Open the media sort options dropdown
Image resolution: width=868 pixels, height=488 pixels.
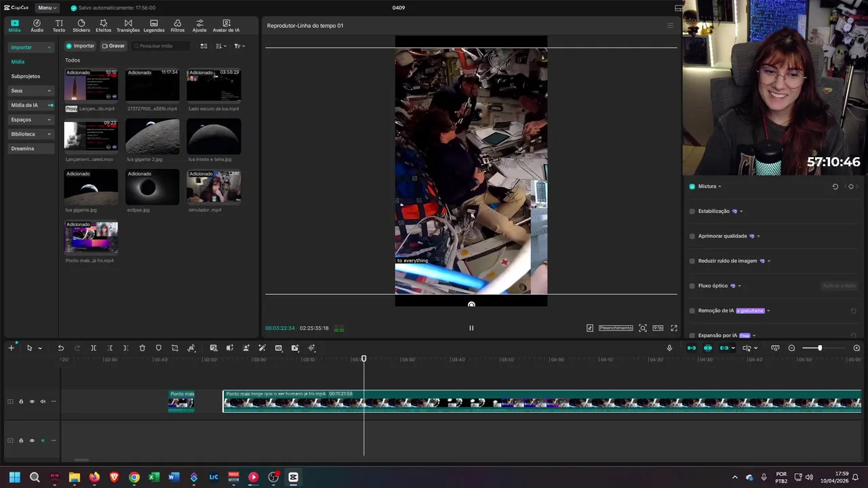[x=220, y=46]
